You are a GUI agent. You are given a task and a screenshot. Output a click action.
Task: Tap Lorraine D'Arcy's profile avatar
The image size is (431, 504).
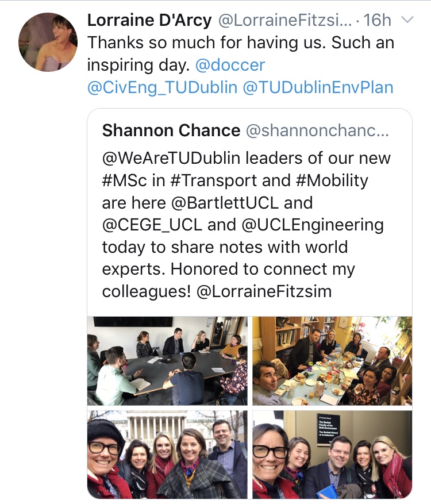(48, 42)
